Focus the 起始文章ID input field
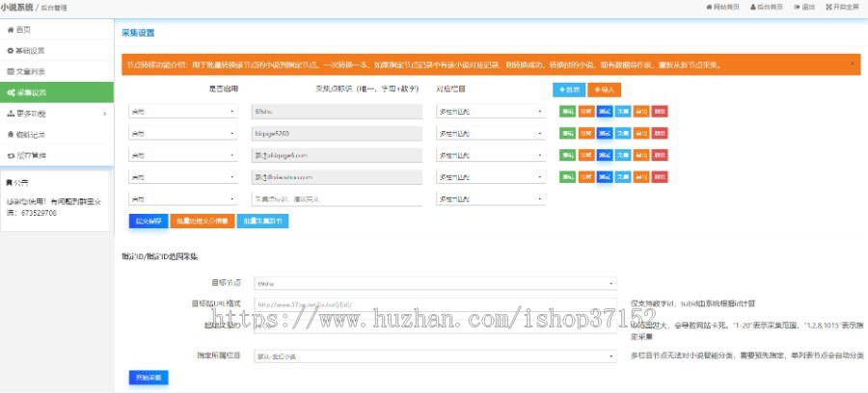 point(435,327)
